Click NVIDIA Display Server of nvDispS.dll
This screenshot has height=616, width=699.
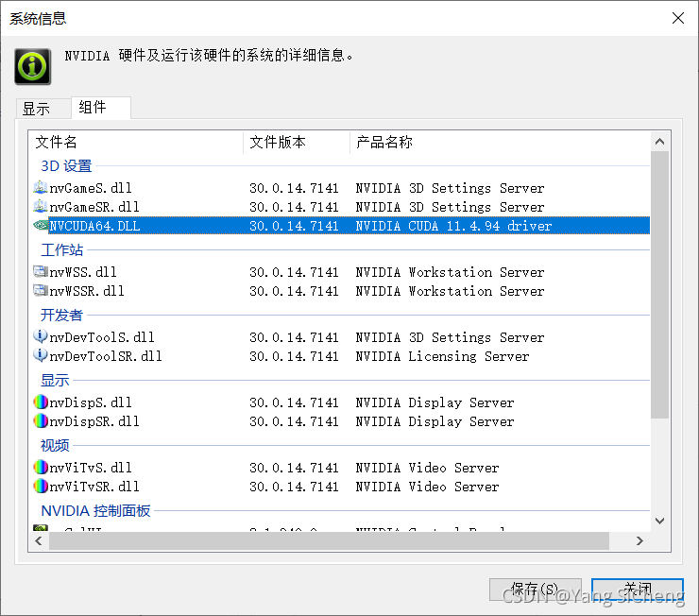click(x=435, y=402)
